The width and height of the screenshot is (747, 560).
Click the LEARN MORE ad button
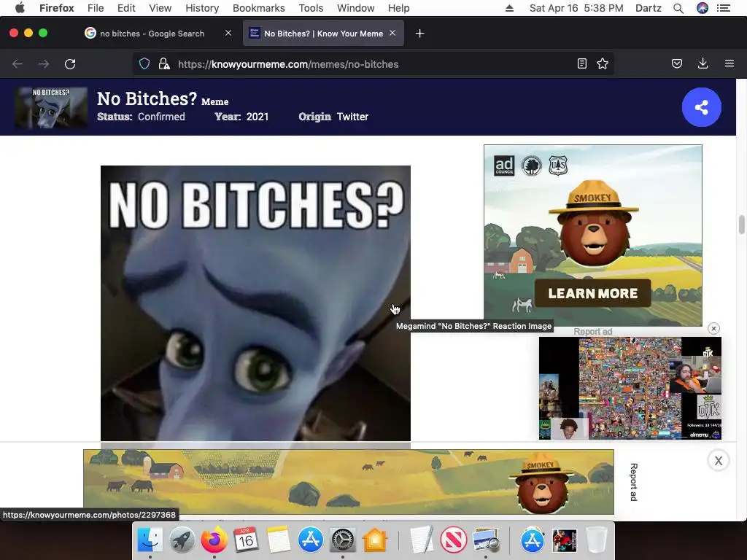(x=592, y=293)
